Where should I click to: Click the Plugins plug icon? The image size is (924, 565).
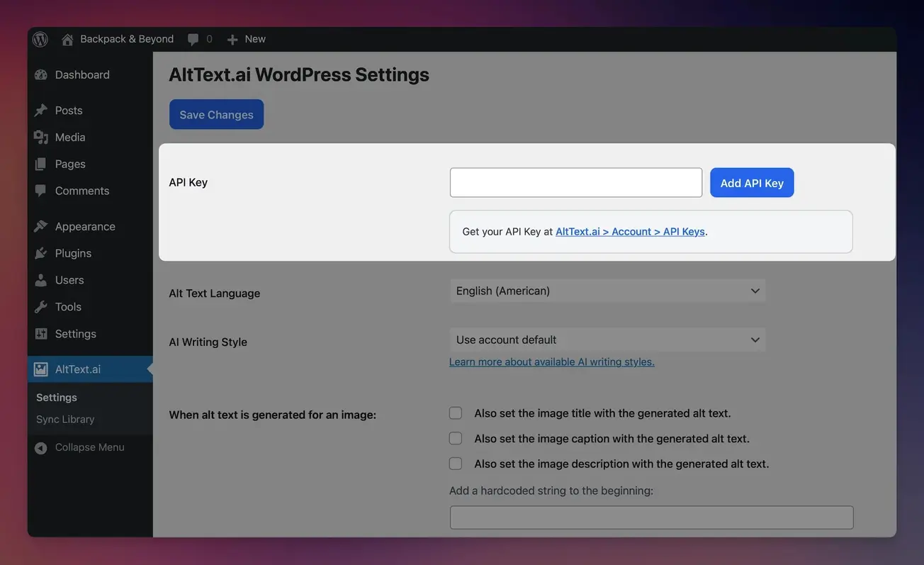pos(41,253)
